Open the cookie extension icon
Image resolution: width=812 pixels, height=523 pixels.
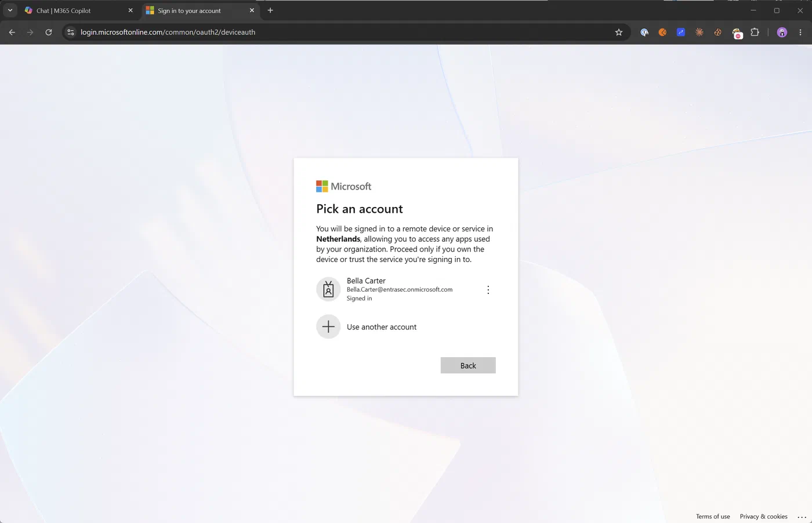tap(718, 32)
